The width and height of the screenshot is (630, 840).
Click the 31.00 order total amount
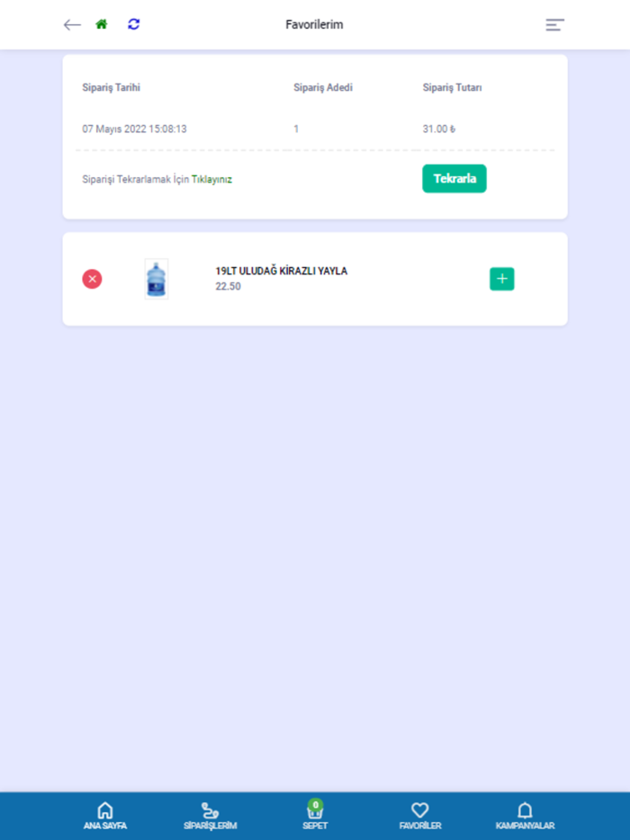pyautogui.click(x=438, y=130)
